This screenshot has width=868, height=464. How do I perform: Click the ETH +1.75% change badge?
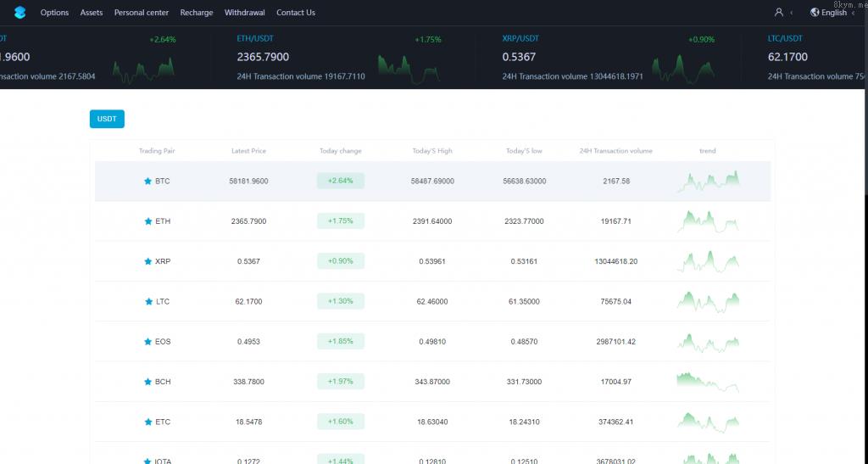click(340, 221)
